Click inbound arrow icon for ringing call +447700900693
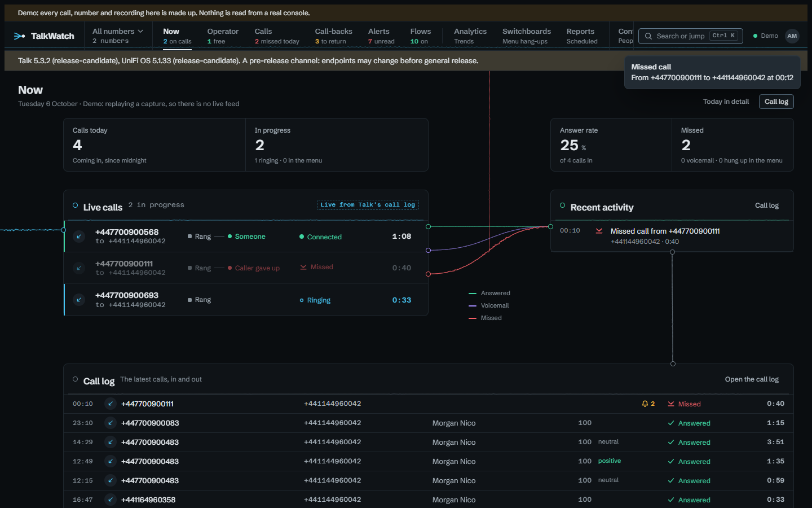 [79, 300]
